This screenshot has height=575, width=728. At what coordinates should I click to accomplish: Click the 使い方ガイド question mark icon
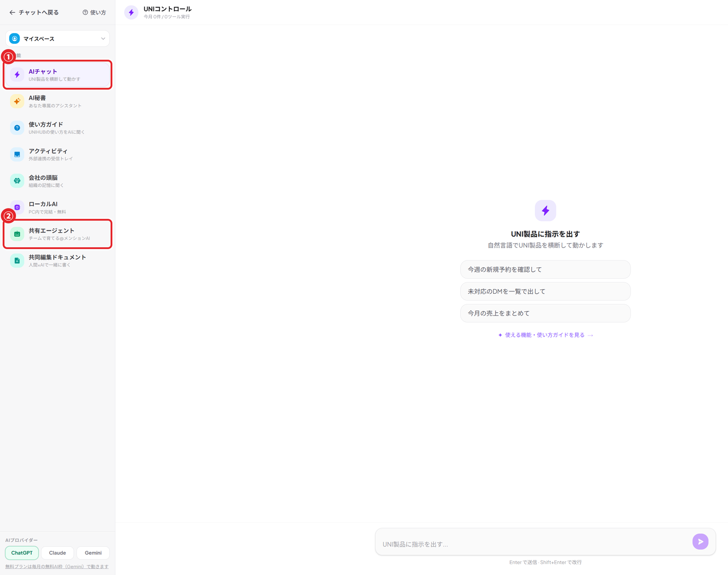coord(17,128)
